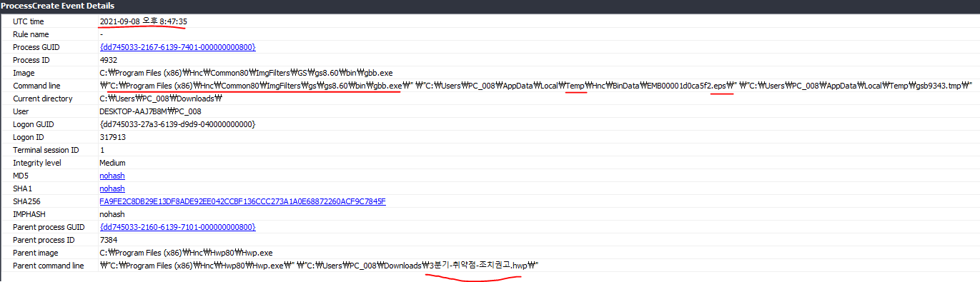
Task: Select the Parent process ID value 7384
Action: [x=108, y=240]
